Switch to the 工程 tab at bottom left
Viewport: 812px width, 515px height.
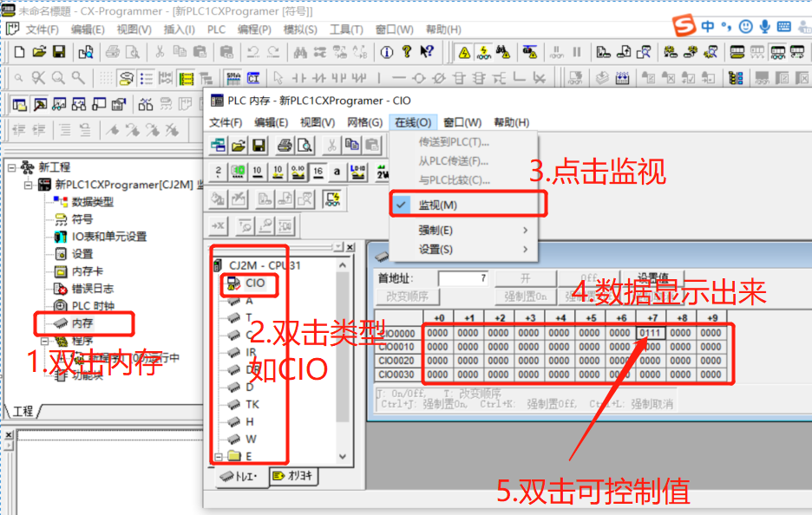(x=23, y=411)
